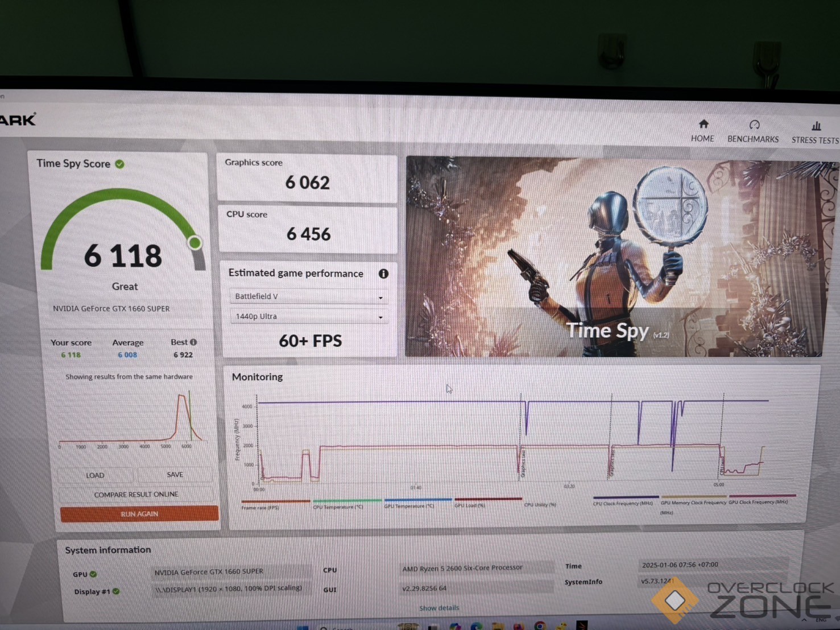Open the Battlefield V game dropdown
Screen dimensions: 840x630
click(309, 297)
